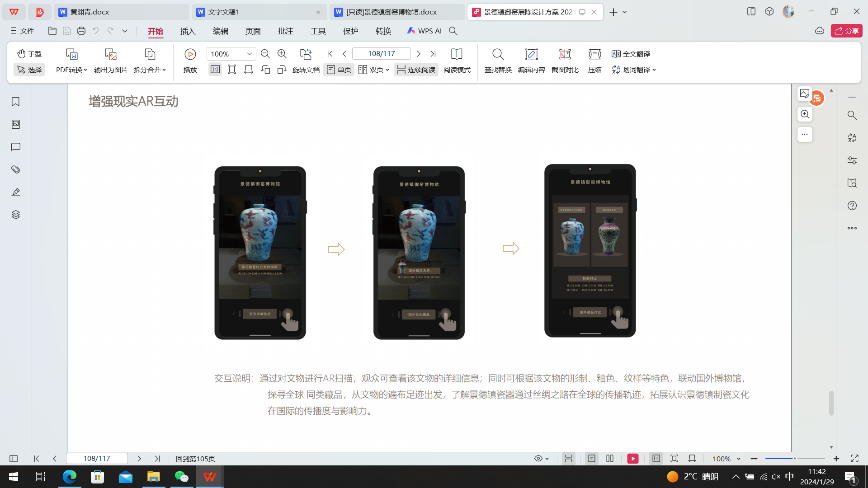Viewport: 868px width, 488px height.
Task: Click the zoom out magnifier icon
Action: [265, 54]
